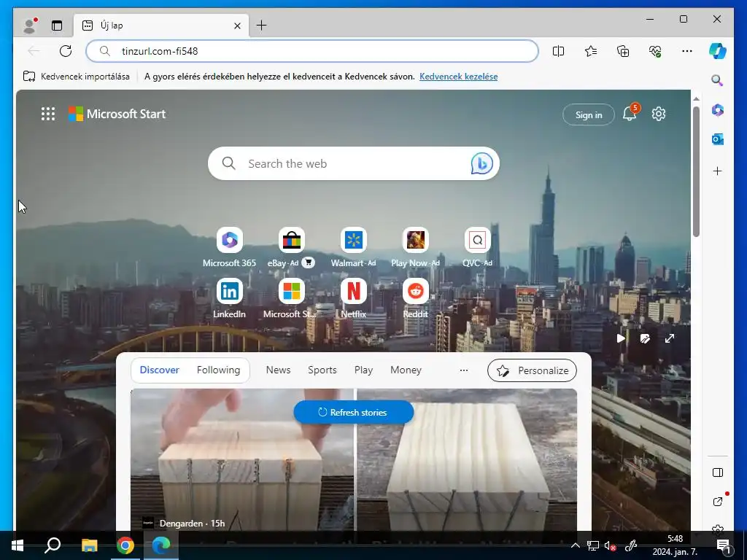Select the Discover tab

point(160,370)
